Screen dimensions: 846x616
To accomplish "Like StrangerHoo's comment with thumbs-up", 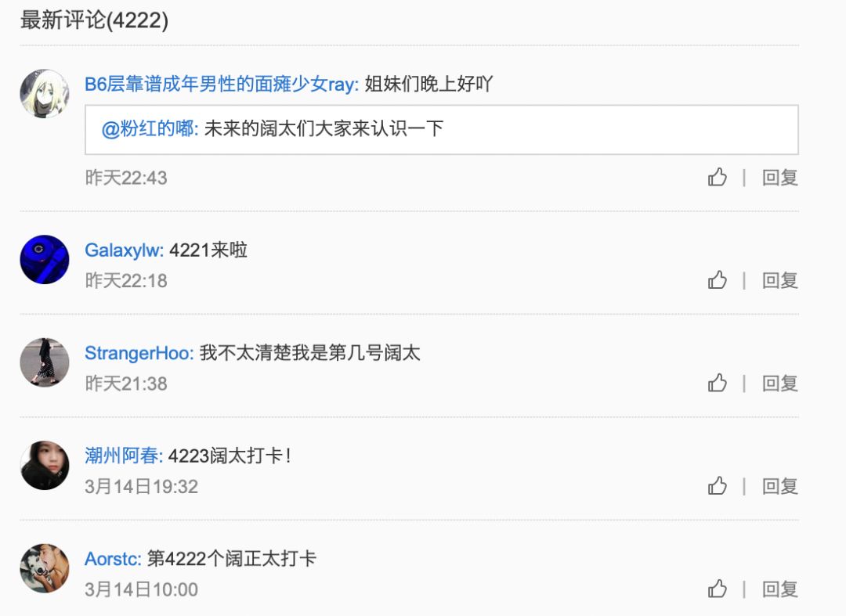I will 717,383.
